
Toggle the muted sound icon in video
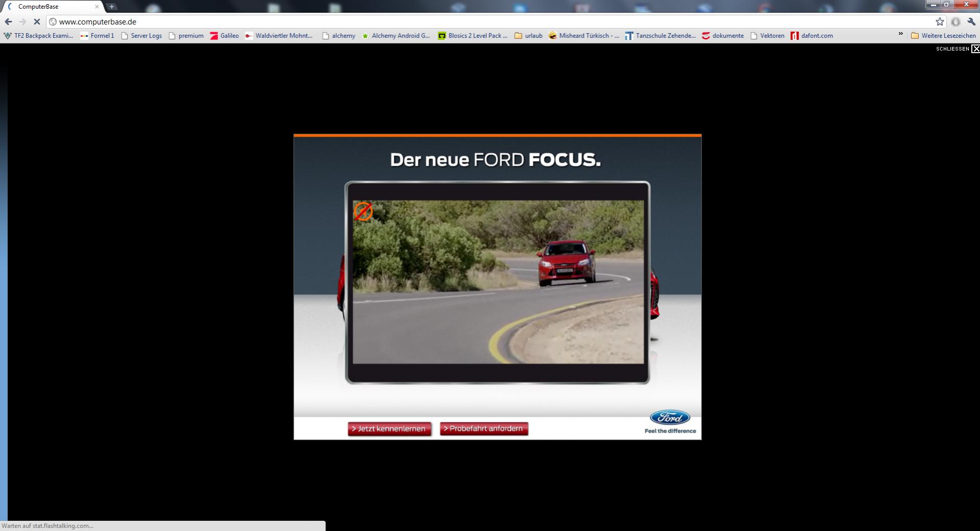tap(363, 211)
